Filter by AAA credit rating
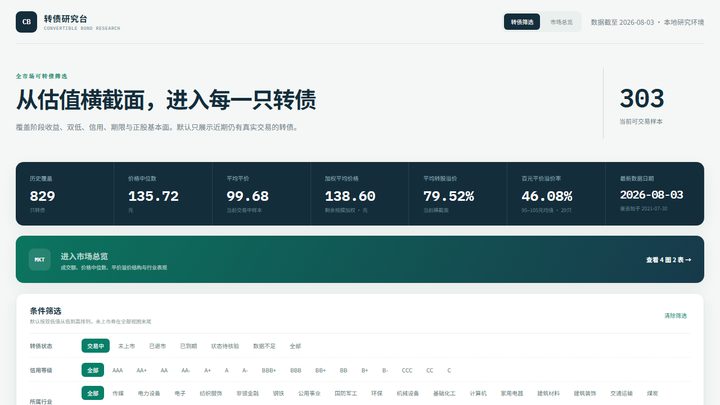The height and width of the screenshot is (405, 720). click(118, 370)
